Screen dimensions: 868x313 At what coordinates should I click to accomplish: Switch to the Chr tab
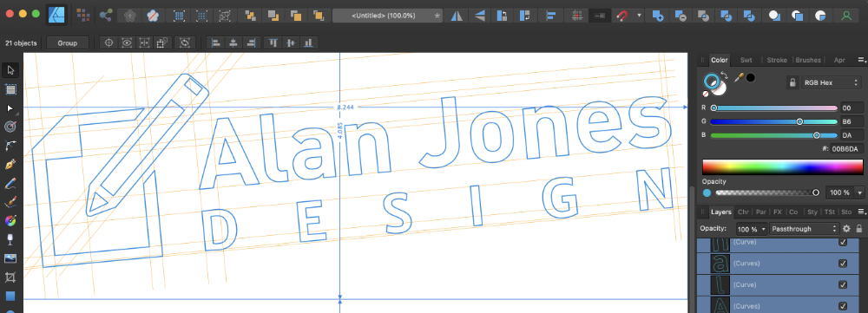point(744,212)
